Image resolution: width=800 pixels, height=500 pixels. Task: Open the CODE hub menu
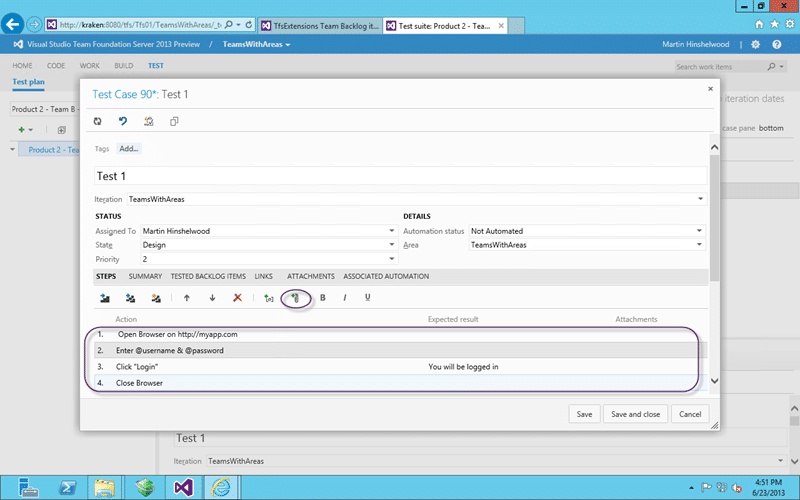click(56, 65)
